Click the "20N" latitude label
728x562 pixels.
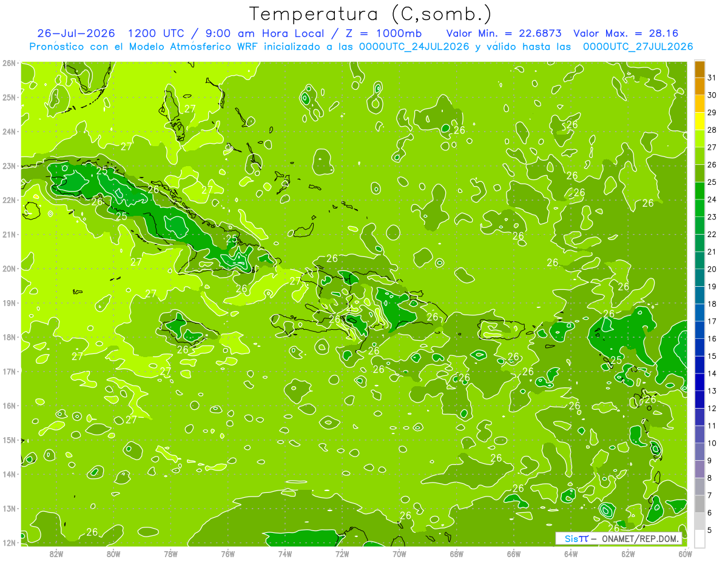[x=8, y=269]
